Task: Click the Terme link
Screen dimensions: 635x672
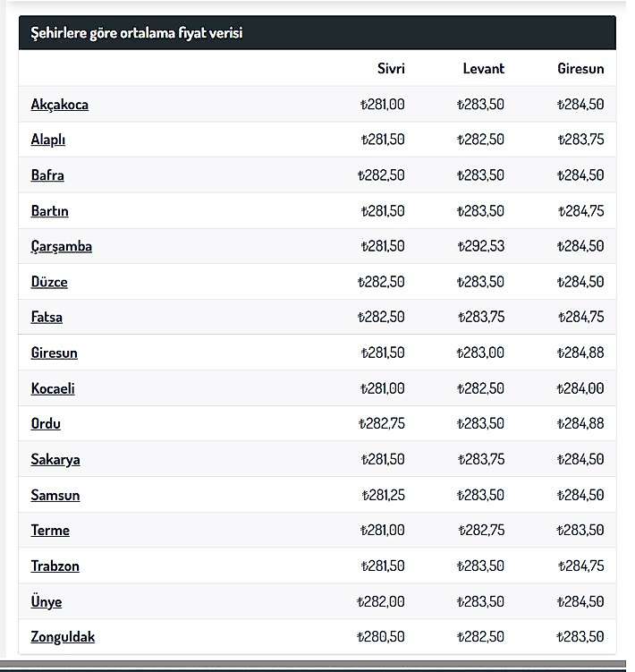Action: pos(50,530)
